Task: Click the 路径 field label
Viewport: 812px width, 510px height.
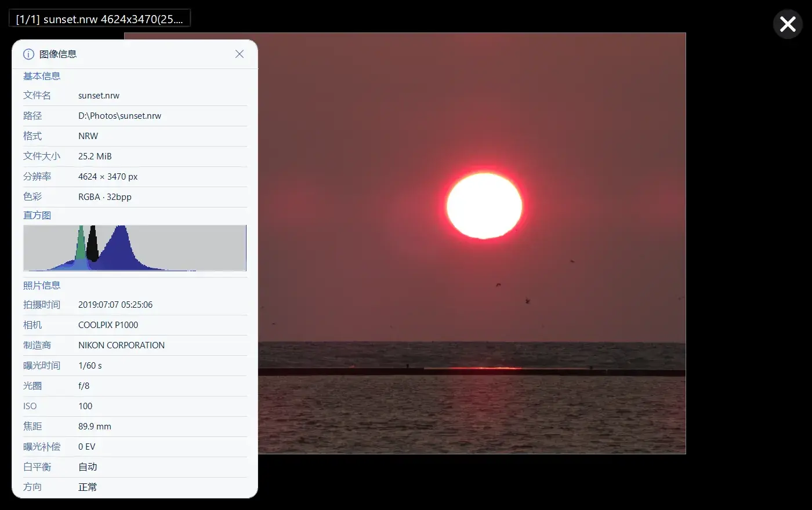Action: (x=32, y=116)
